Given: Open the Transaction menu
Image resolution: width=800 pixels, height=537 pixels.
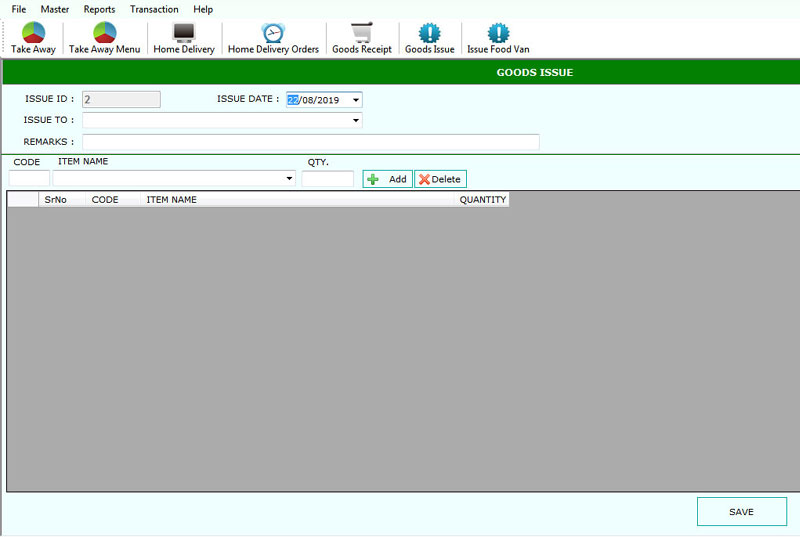Looking at the screenshot, I should (154, 9).
